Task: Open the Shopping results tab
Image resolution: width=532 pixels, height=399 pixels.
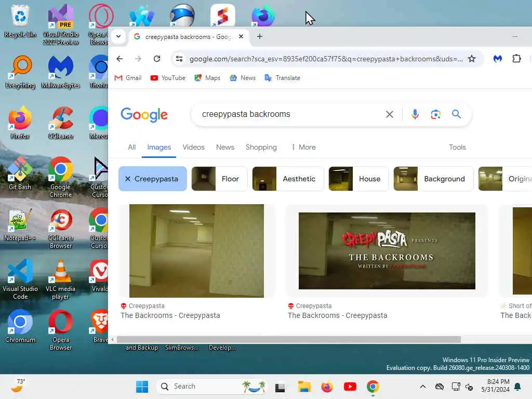Action: tap(261, 147)
